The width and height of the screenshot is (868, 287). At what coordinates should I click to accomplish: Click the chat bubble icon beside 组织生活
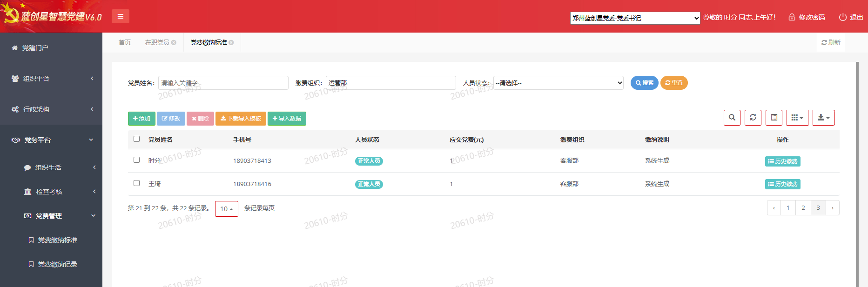tap(27, 167)
